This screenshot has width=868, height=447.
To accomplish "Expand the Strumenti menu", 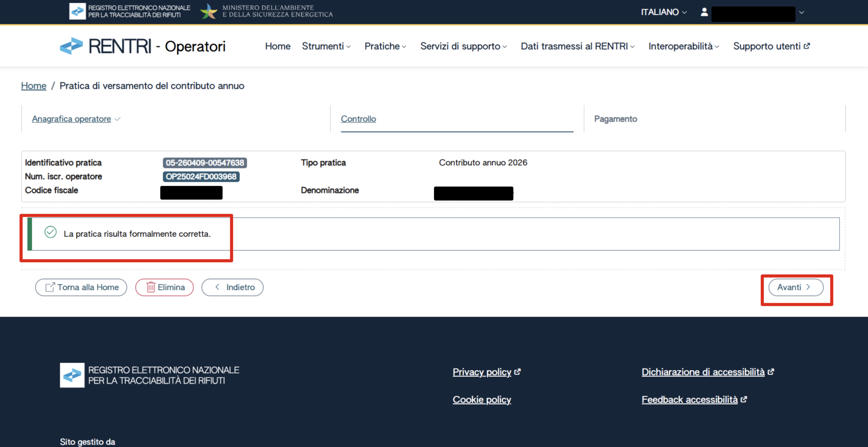I will [x=326, y=46].
